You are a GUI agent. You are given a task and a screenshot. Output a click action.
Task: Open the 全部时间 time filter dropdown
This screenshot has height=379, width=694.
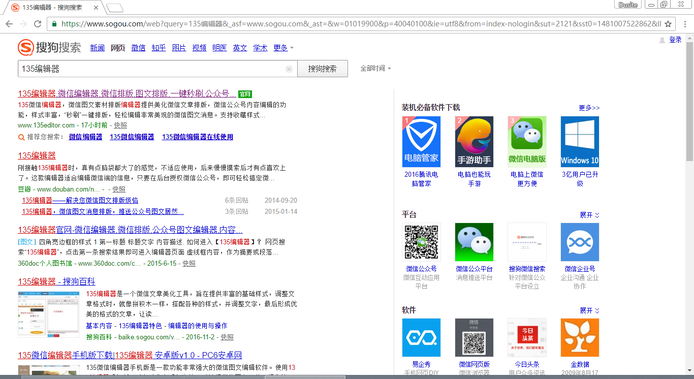pos(375,69)
